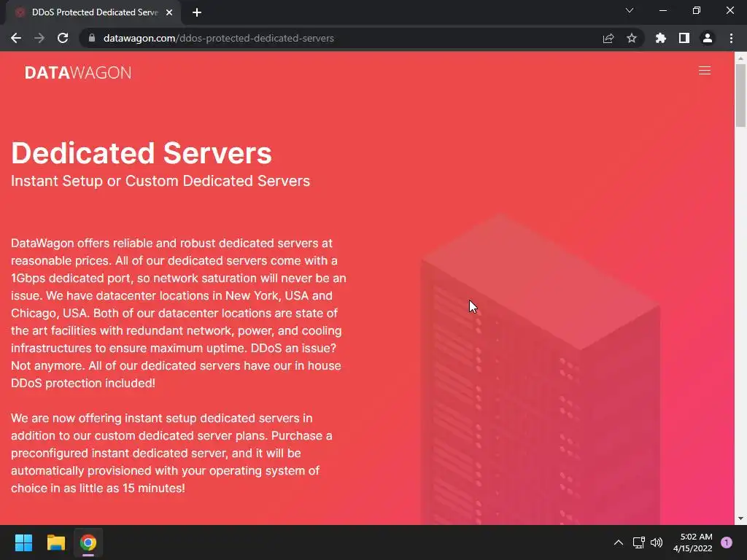Open the Chrome profile avatar
The image size is (747, 560).
pos(708,38)
